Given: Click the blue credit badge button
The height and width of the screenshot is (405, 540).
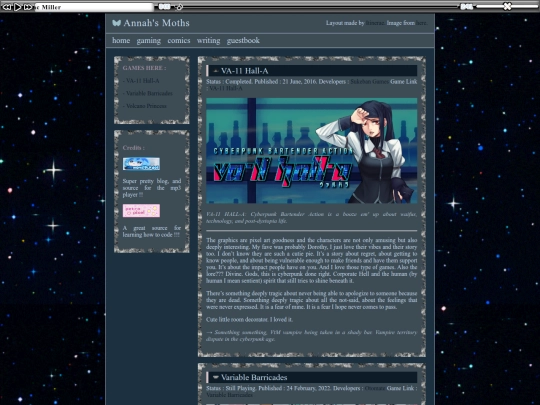Looking at the screenshot, I should (x=141, y=164).
